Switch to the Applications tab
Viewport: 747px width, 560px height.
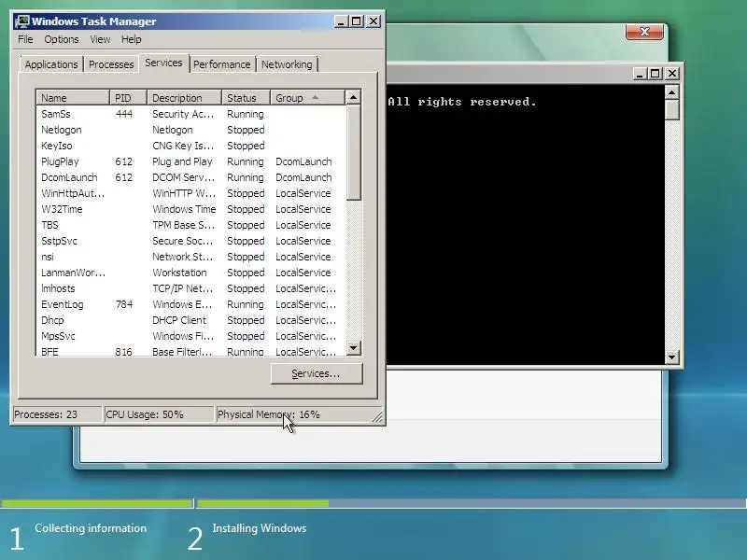tap(51, 64)
